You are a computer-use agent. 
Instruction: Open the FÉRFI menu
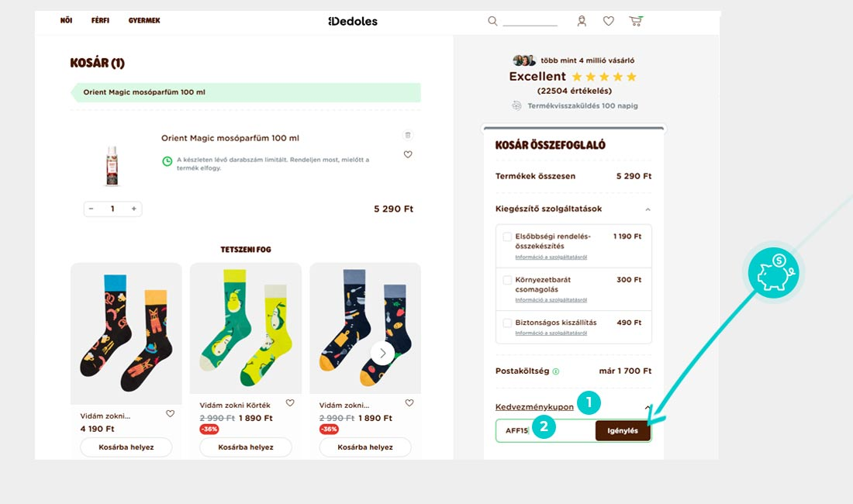pos(100,21)
